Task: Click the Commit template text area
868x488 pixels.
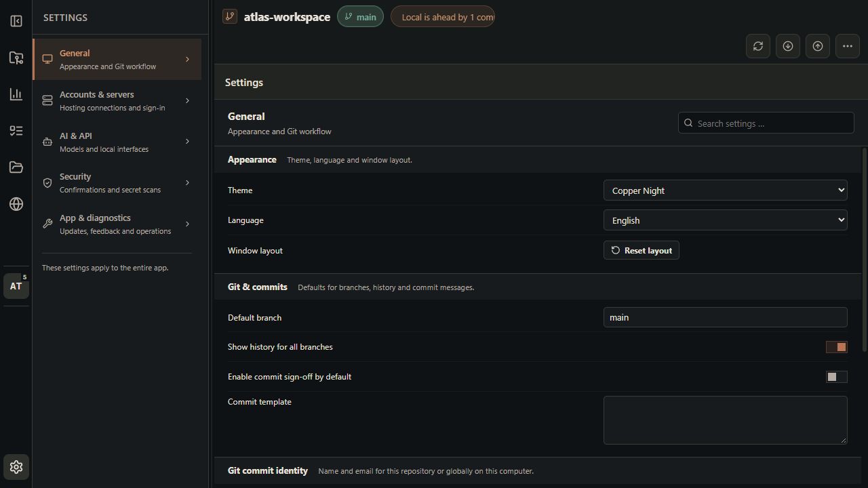Action: (726, 420)
